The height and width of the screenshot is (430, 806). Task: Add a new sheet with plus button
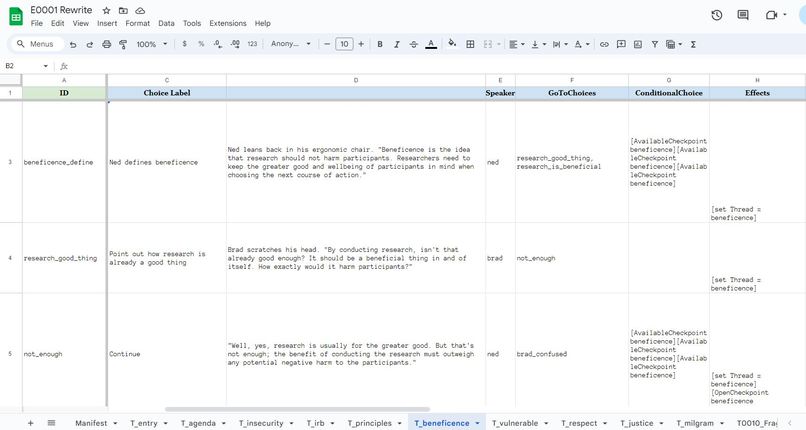click(x=30, y=423)
